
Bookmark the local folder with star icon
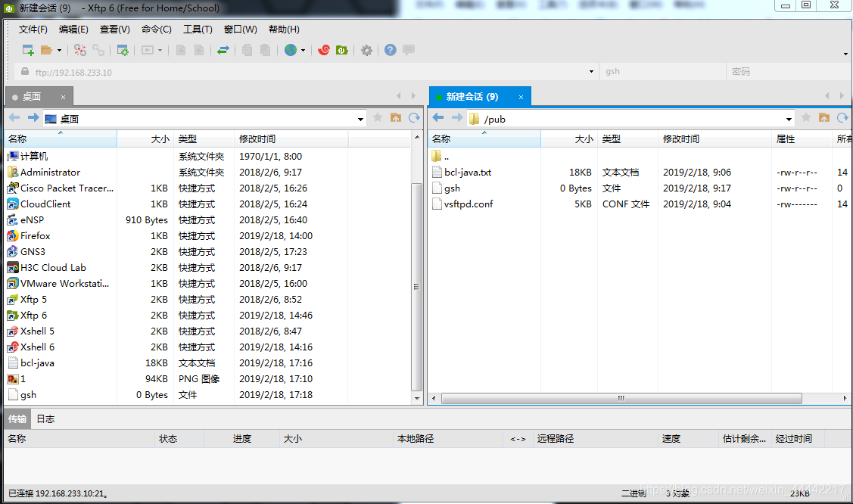point(378,118)
